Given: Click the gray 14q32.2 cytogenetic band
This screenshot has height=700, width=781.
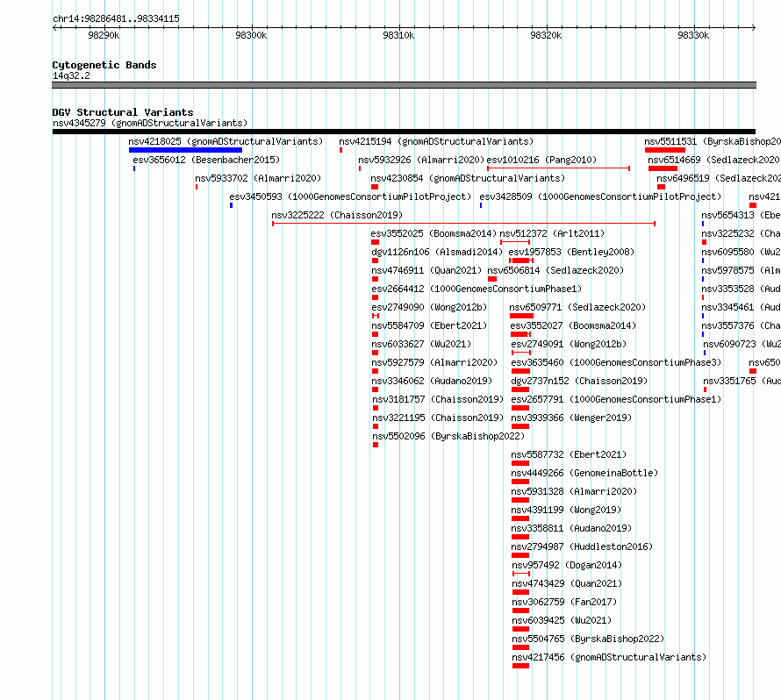Looking at the screenshot, I should (404, 85).
